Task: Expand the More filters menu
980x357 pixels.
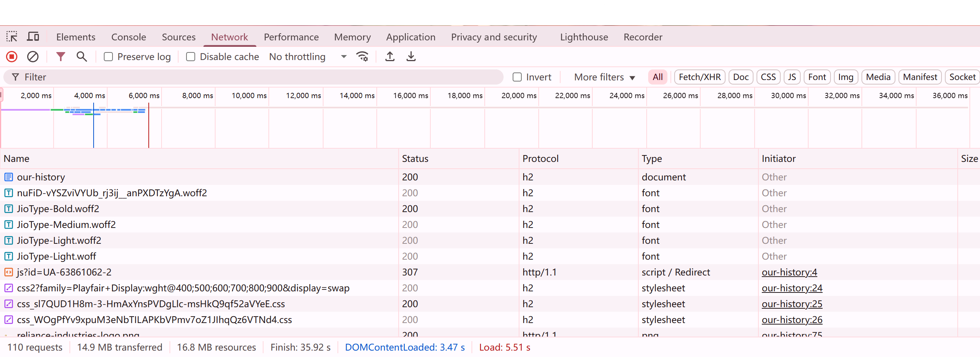Action: point(604,77)
